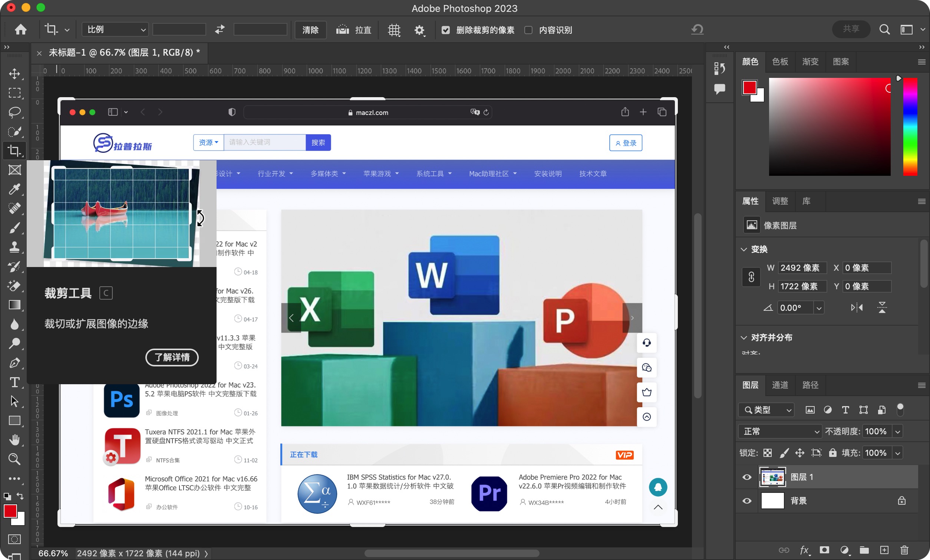Toggle 删除裁剪的像素 checkbox
Screen dimensions: 930x560
446,30
